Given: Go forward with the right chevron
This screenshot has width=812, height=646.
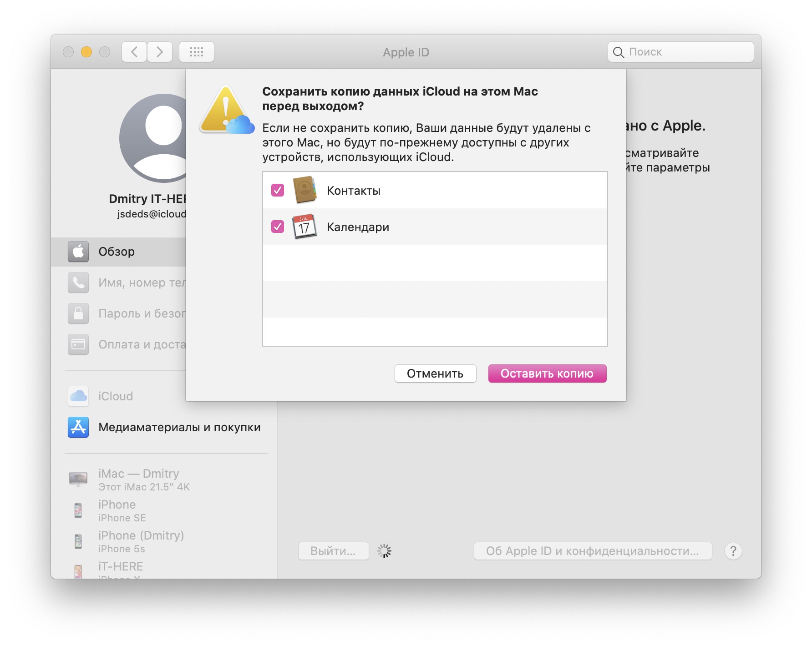Looking at the screenshot, I should pyautogui.click(x=160, y=52).
